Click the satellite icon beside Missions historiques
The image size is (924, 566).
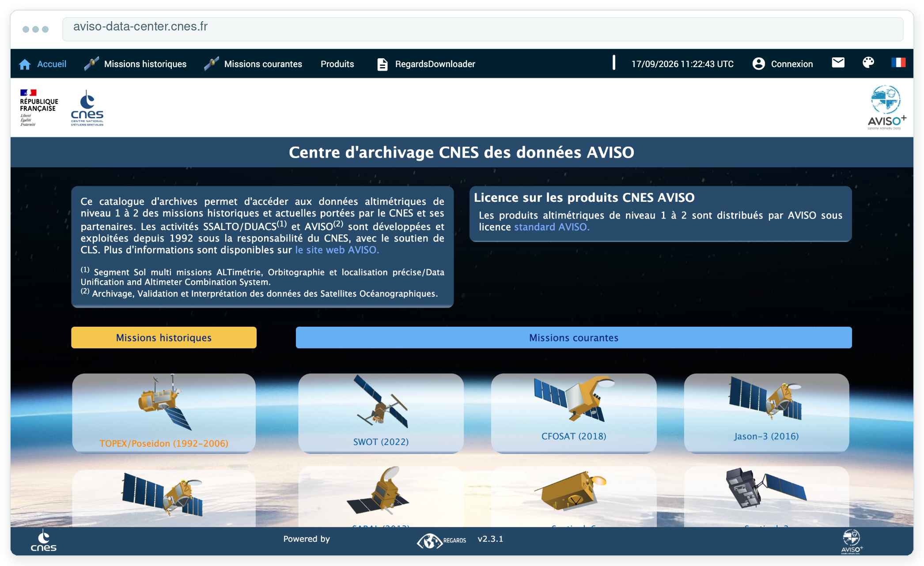pyautogui.click(x=91, y=64)
